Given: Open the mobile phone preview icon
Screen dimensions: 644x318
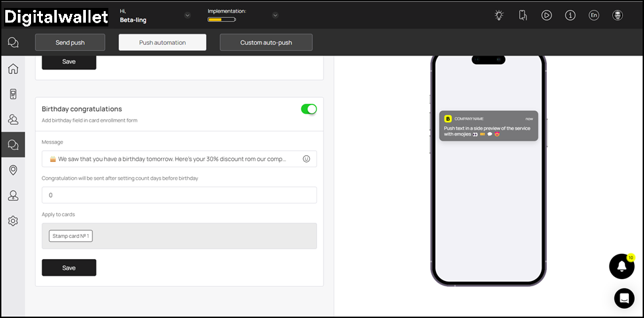Looking at the screenshot, I should 522,15.
